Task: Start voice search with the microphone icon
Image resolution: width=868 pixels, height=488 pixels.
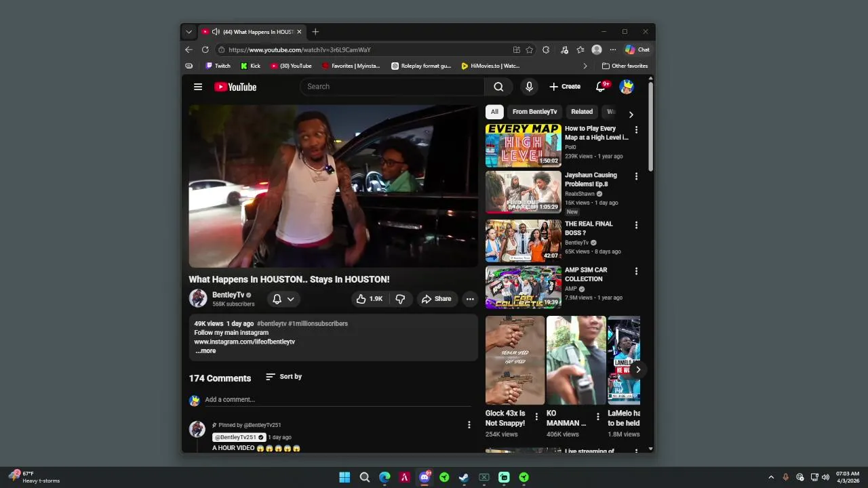Action: [529, 87]
